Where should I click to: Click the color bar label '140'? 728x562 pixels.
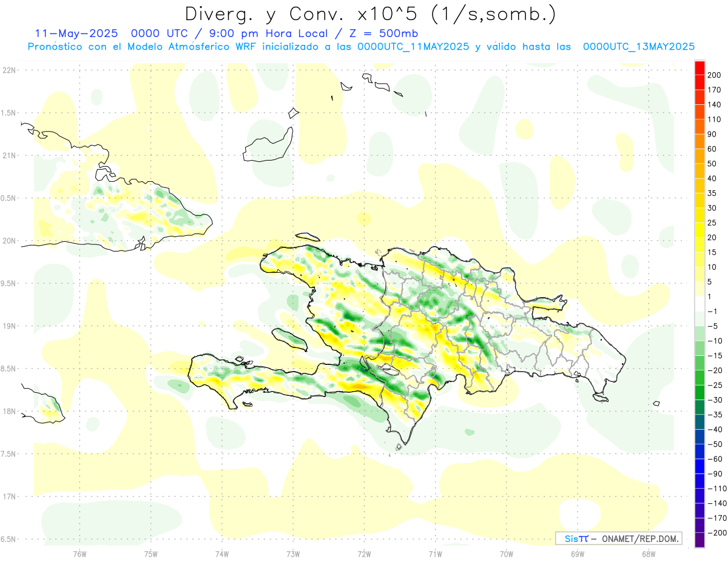[714, 105]
